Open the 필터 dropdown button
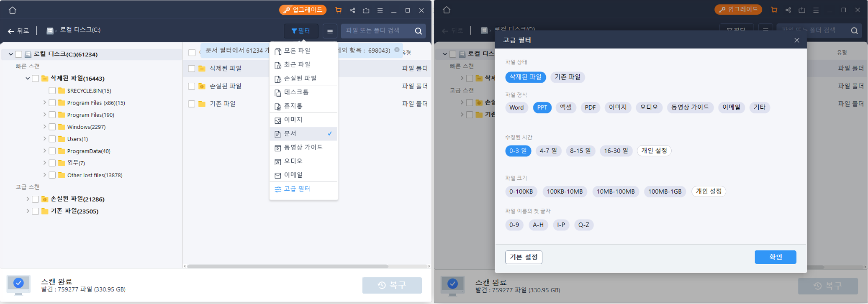 pyautogui.click(x=300, y=31)
